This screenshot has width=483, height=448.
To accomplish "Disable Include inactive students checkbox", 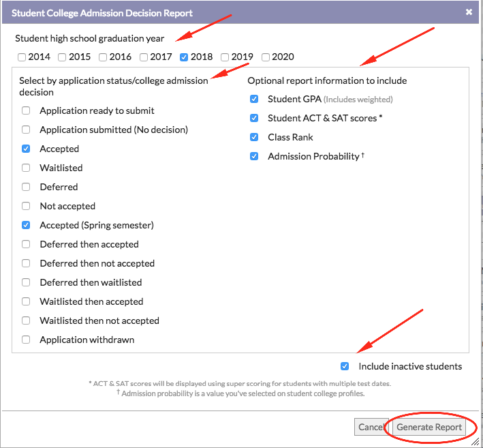I will pyautogui.click(x=345, y=366).
